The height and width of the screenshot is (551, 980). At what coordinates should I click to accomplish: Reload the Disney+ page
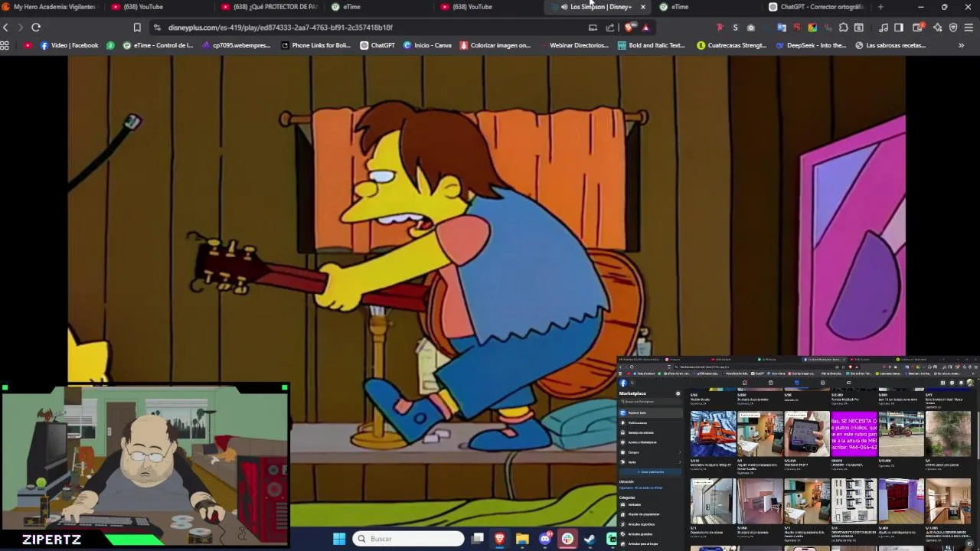[36, 28]
